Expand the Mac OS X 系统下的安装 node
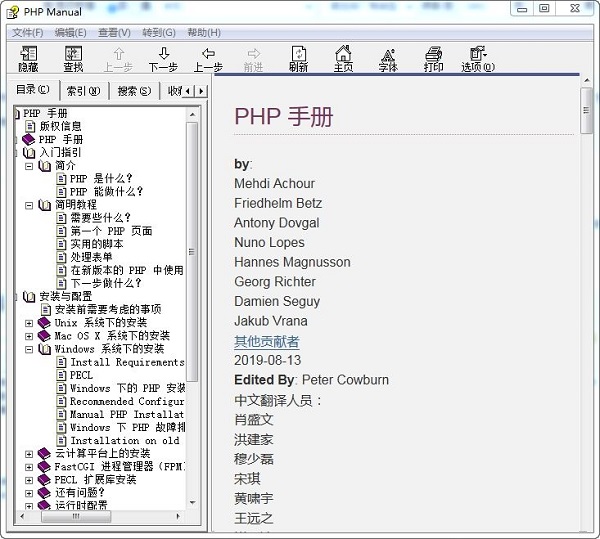Screen dimensions: 600x539 pyautogui.click(x=30, y=336)
